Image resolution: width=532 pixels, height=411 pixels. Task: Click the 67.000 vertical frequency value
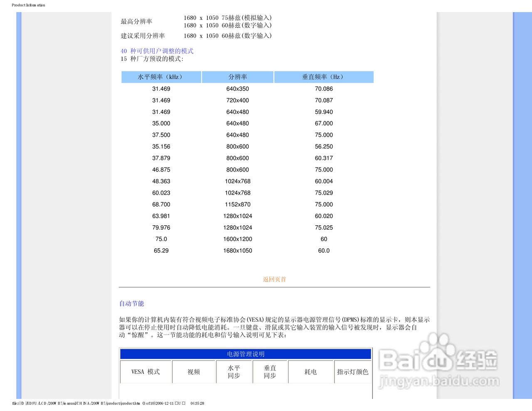[324, 123]
